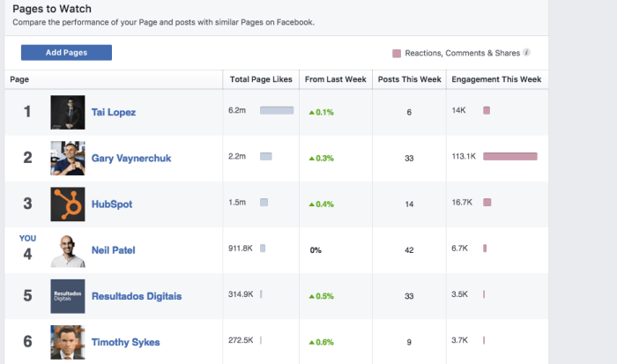Click Tai Lopez 0.1% growth value
Viewport: 617px width, 364px height.
322,113
